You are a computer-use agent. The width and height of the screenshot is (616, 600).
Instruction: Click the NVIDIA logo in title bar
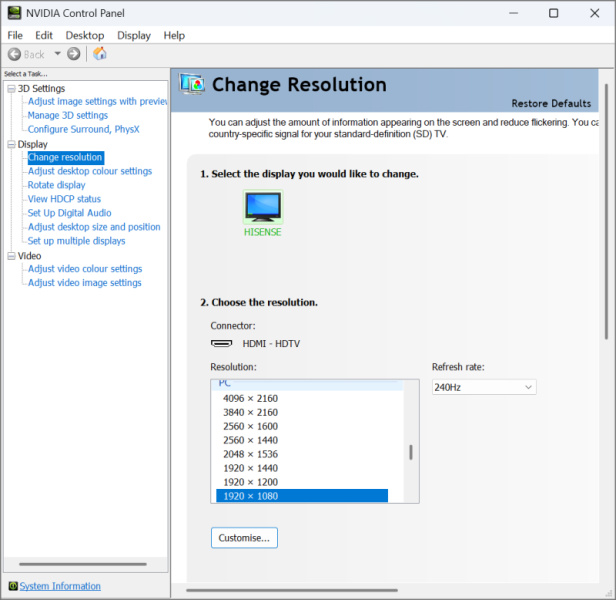tap(14, 14)
